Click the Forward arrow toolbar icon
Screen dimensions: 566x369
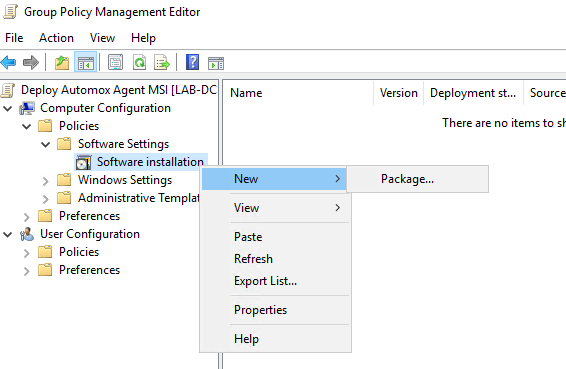click(x=31, y=62)
